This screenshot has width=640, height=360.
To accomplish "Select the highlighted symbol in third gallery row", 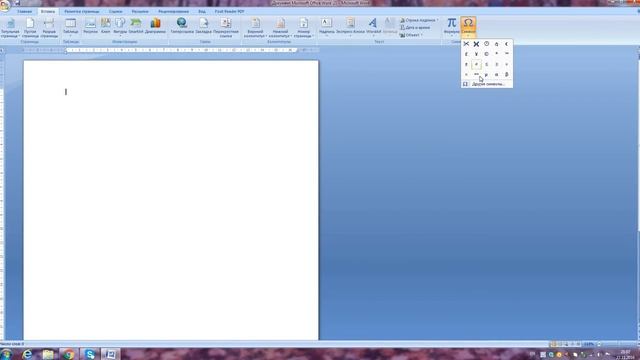I will (476, 64).
